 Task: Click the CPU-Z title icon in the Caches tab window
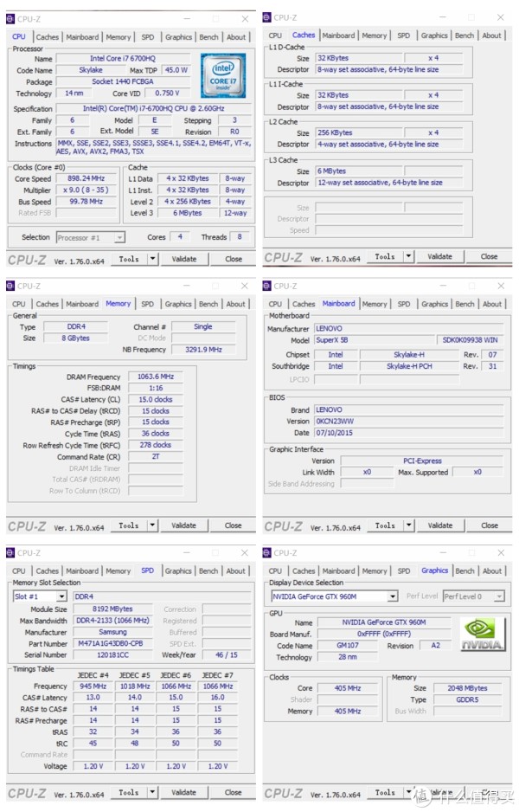click(267, 17)
